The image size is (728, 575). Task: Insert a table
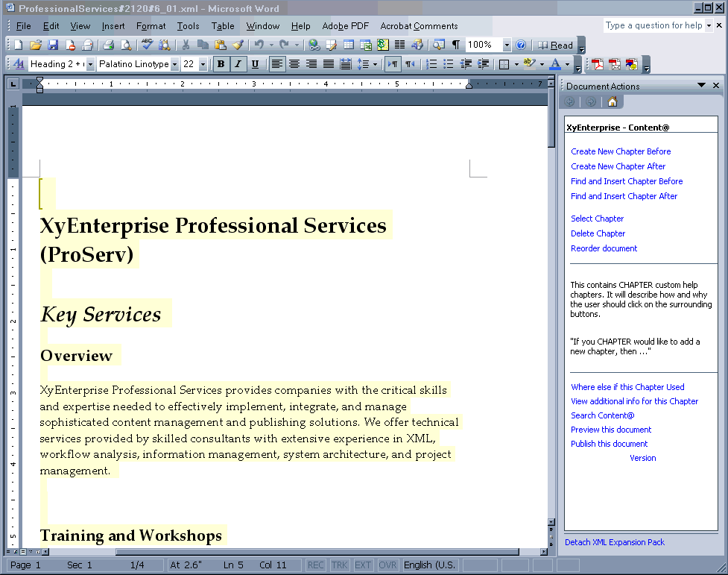349,45
